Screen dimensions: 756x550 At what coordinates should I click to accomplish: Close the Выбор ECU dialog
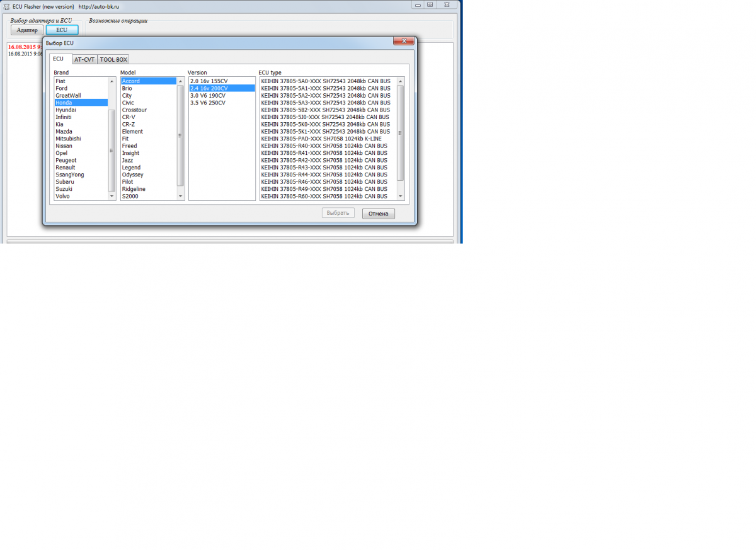(x=403, y=42)
